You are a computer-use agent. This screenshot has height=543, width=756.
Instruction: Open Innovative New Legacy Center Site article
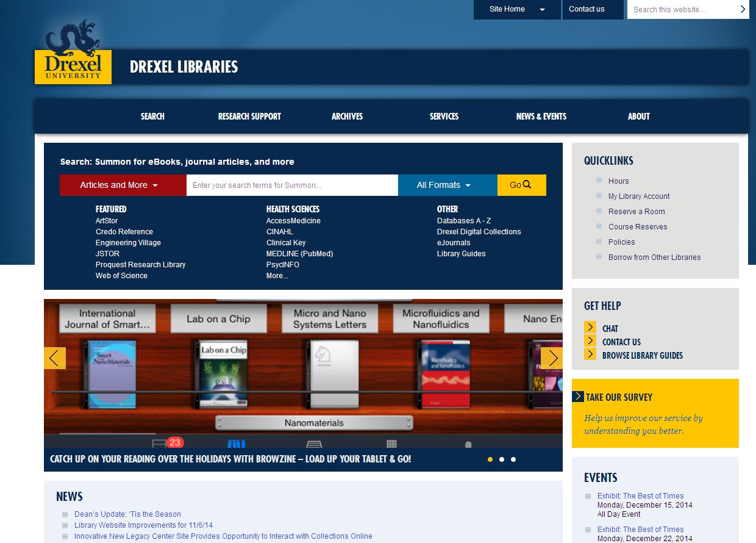pyautogui.click(x=223, y=536)
